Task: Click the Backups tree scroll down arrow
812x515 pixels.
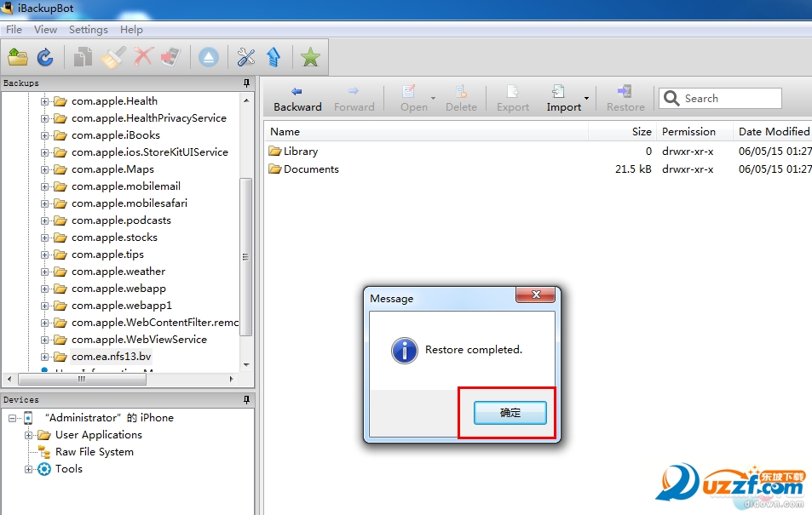Action: [x=246, y=365]
